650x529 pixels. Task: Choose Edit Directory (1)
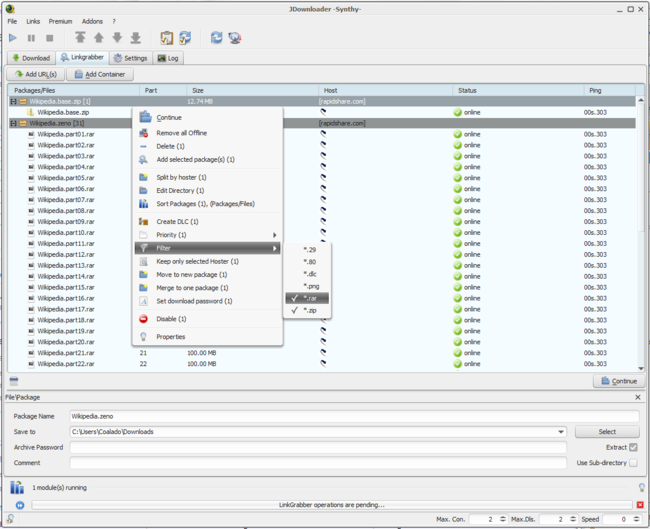(x=207, y=191)
